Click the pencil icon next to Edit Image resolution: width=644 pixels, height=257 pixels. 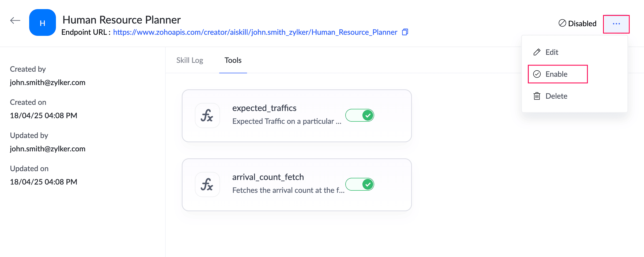coord(537,52)
